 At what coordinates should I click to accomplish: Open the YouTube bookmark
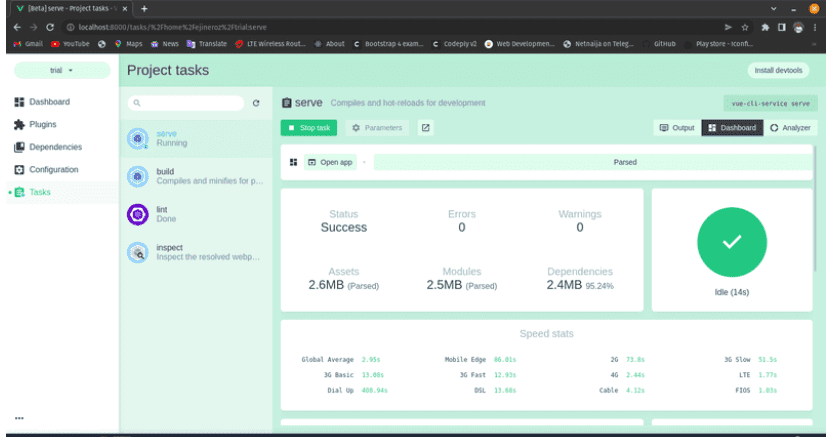pyautogui.click(x=70, y=44)
